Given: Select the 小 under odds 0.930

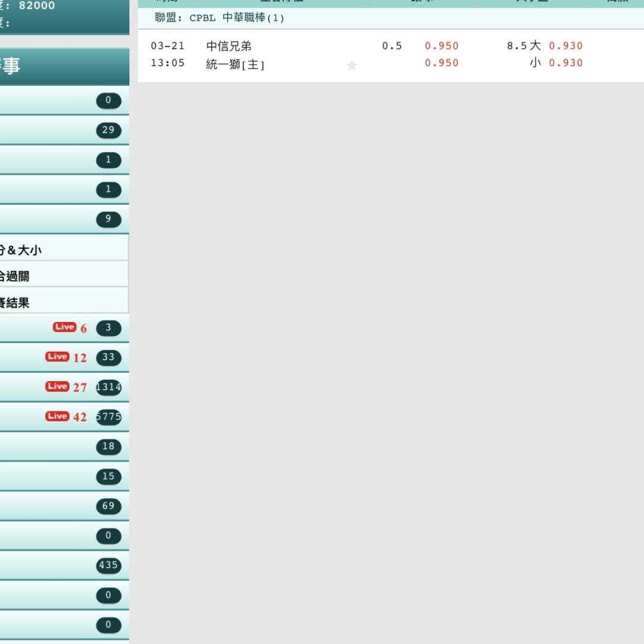Looking at the screenshot, I should click(565, 63).
